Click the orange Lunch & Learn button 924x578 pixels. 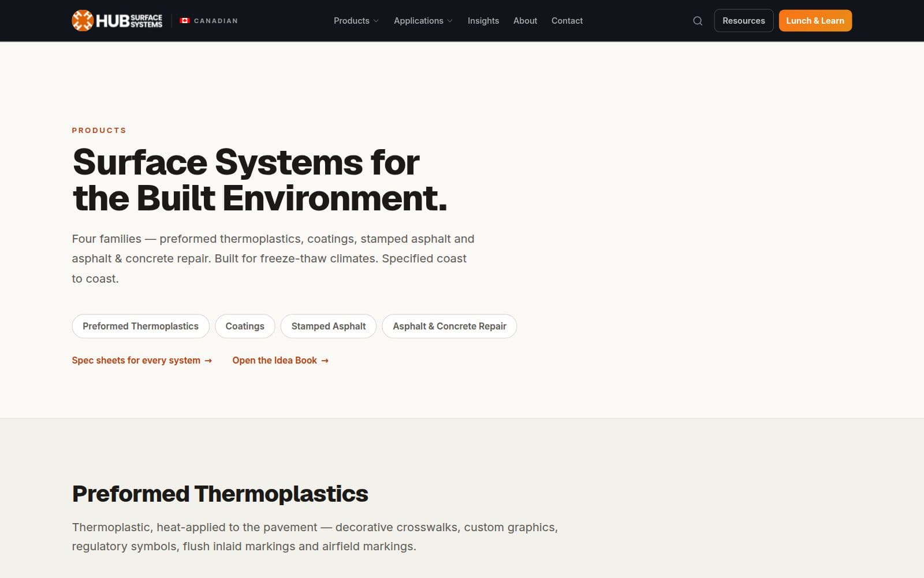tap(815, 21)
